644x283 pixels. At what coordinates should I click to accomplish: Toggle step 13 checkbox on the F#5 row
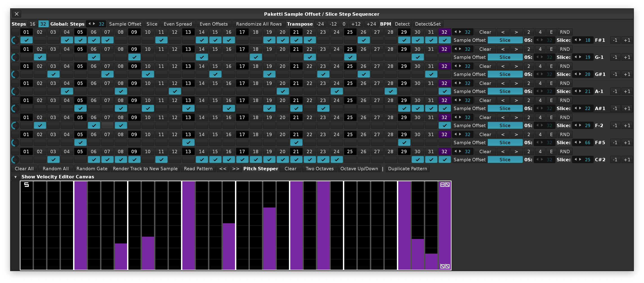(x=188, y=143)
